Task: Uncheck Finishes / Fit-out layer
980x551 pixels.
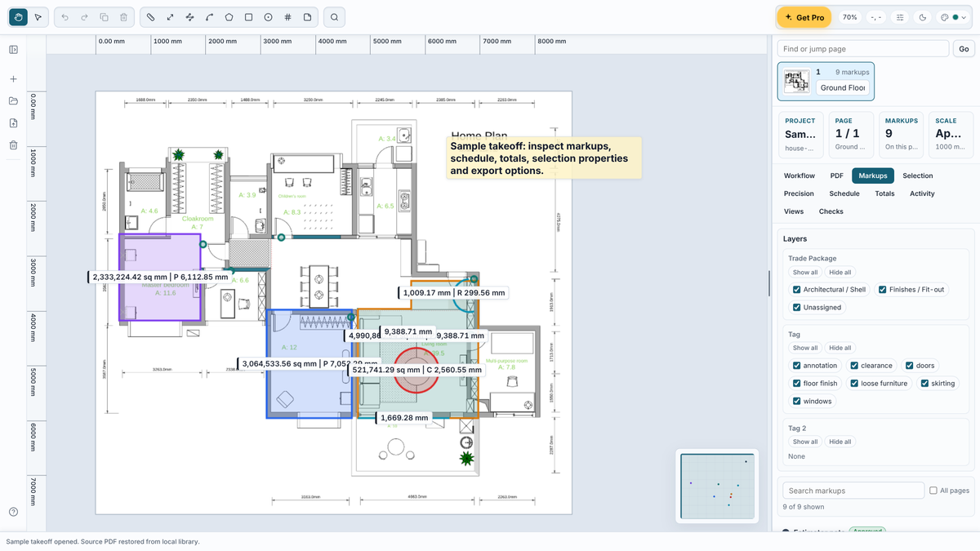Action: coord(882,290)
